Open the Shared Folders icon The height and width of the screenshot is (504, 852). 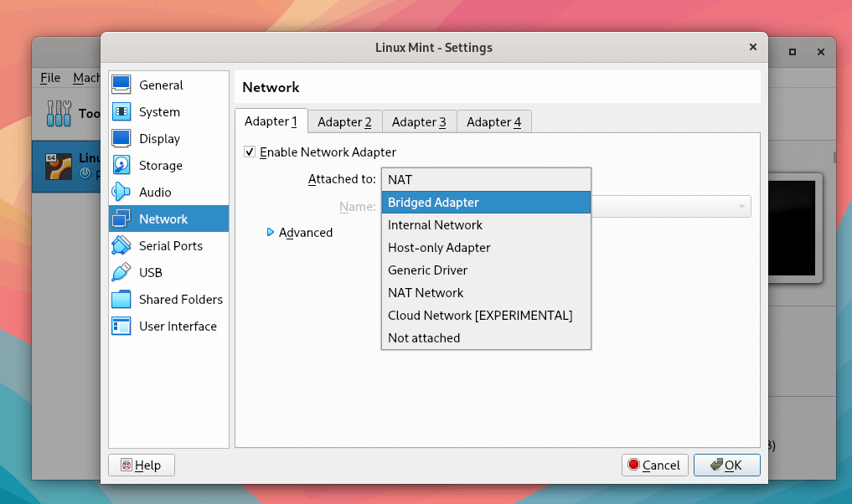[121, 300]
